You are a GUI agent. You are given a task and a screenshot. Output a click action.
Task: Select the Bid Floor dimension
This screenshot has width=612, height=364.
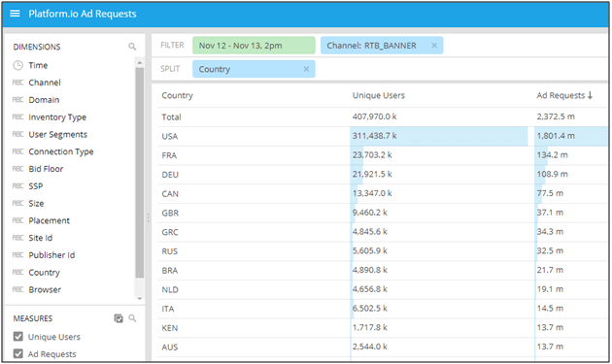[x=46, y=169]
